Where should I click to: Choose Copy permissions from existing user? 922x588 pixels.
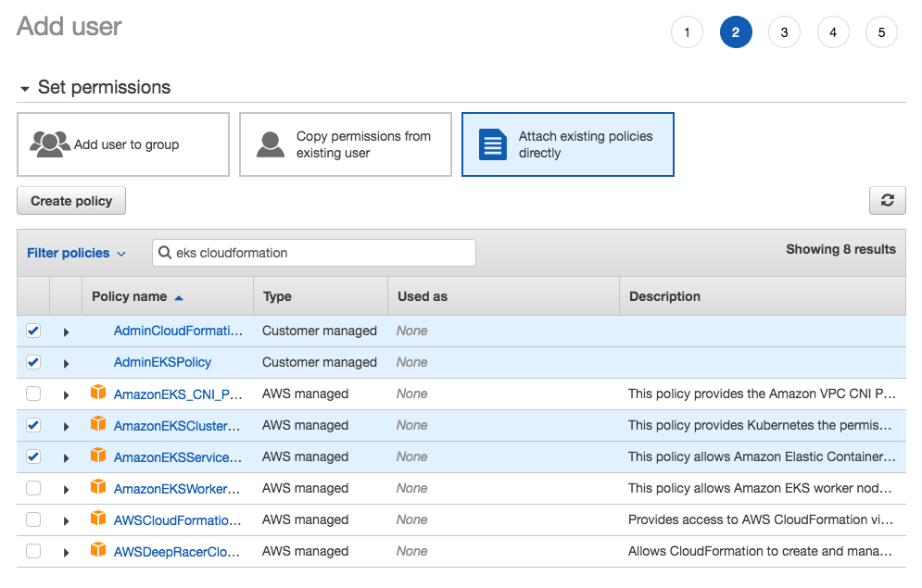click(345, 144)
